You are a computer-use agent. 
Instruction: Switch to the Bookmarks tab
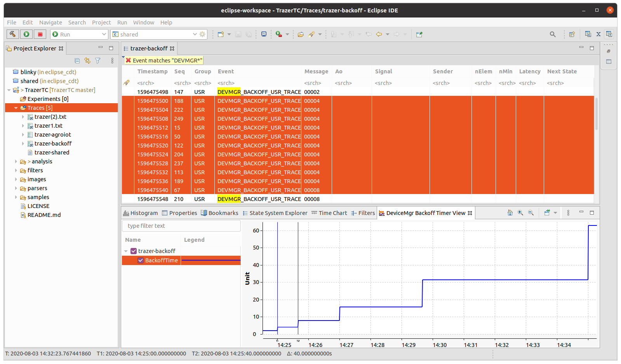coord(219,213)
